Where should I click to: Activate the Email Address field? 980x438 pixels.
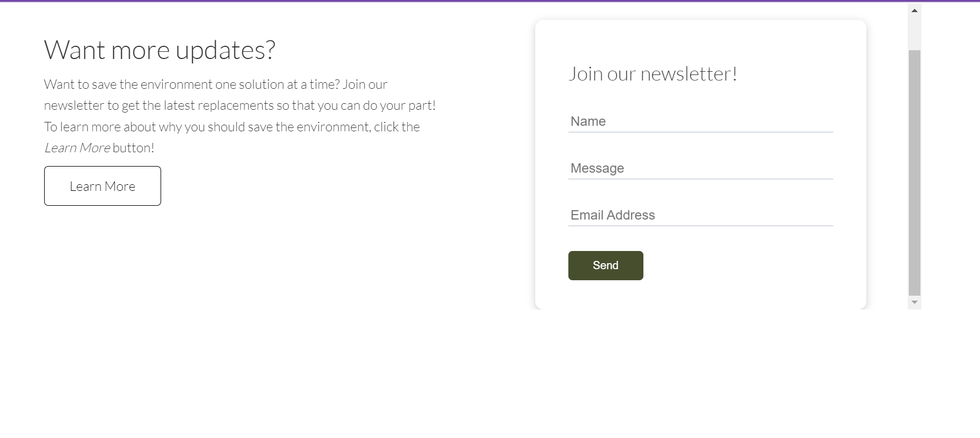pyautogui.click(x=701, y=215)
